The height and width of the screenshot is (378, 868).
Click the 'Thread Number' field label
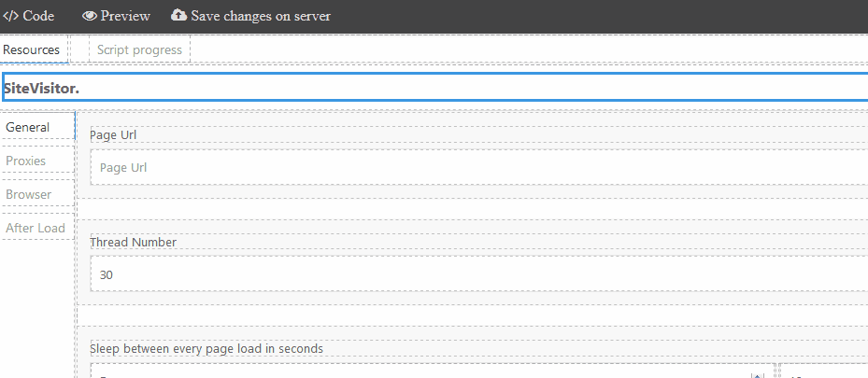(133, 243)
